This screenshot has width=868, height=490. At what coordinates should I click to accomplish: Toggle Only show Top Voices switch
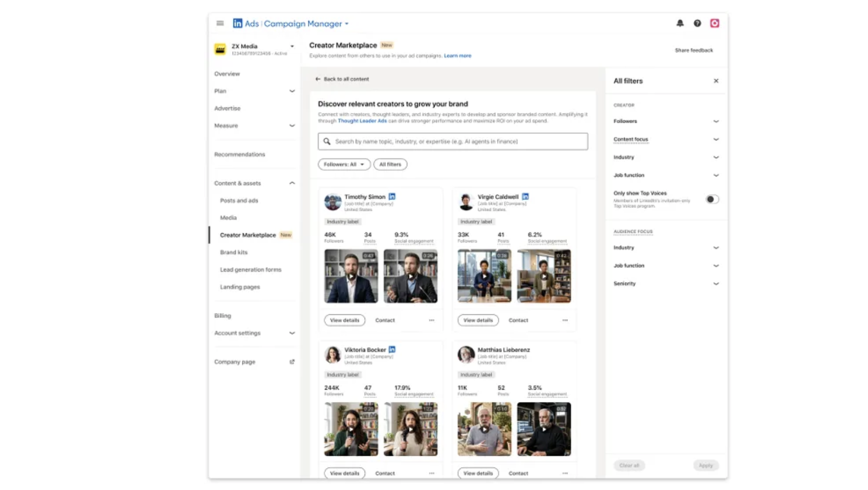pos(712,199)
